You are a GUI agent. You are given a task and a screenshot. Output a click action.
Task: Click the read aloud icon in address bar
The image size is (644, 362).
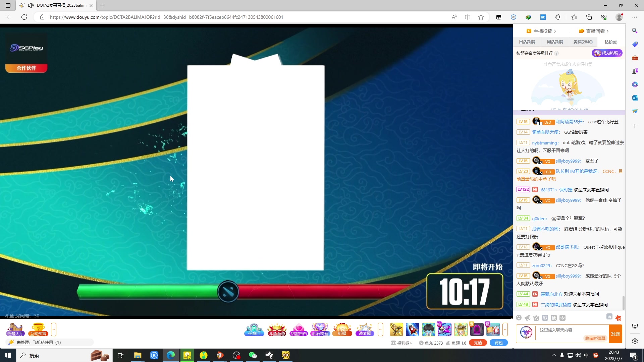(x=454, y=17)
